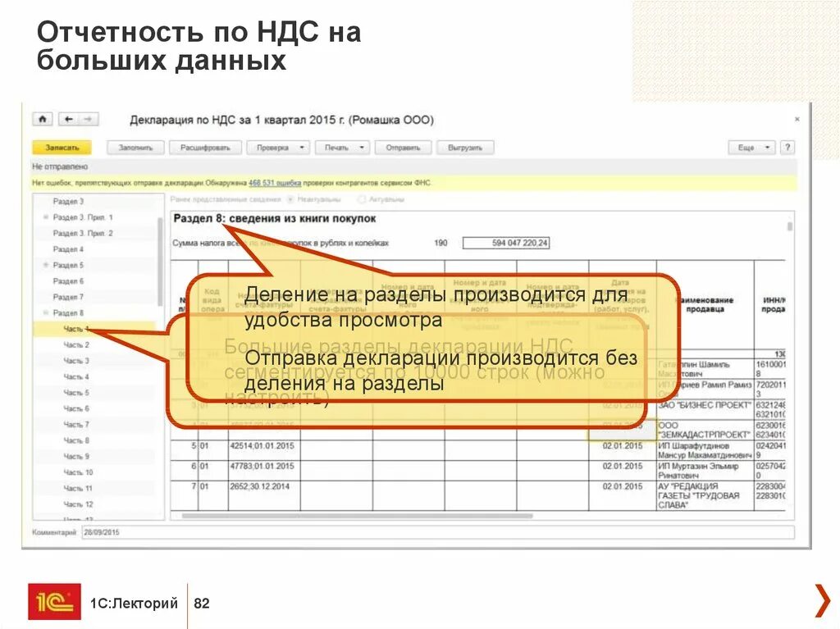Click the Наименование продавца column header
840x629 pixels.
coord(705,303)
